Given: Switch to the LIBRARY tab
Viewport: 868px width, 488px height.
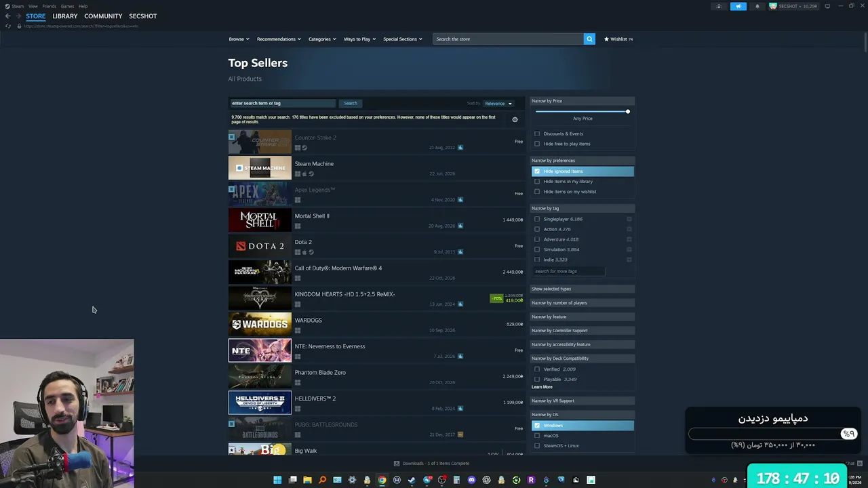Looking at the screenshot, I should point(65,16).
